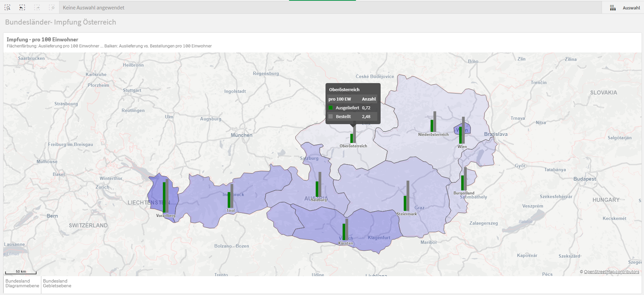Click the Kärnten bar chart

[x=345, y=229]
